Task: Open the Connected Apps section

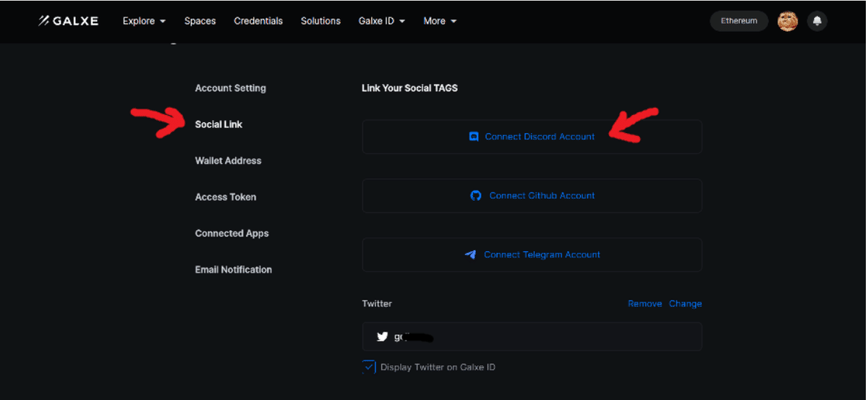Action: [231, 234]
